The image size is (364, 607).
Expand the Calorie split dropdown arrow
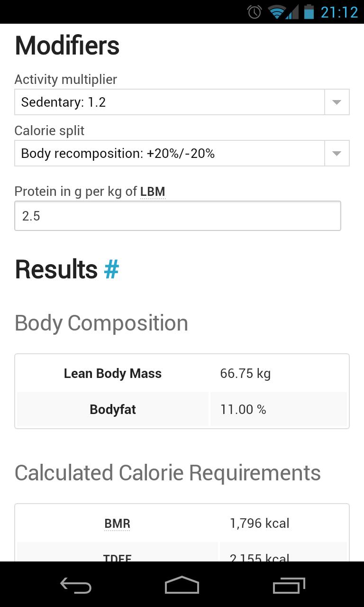tap(337, 153)
